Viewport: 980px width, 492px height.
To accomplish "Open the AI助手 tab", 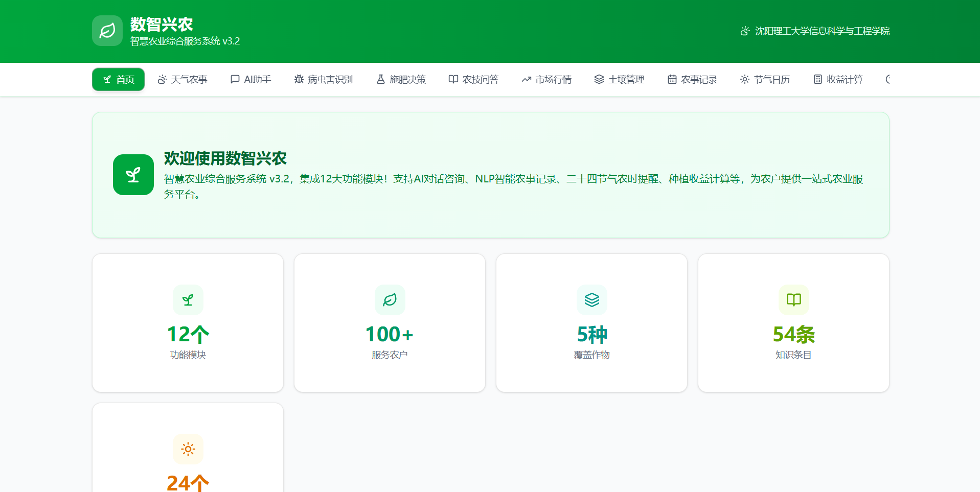I will (x=250, y=79).
